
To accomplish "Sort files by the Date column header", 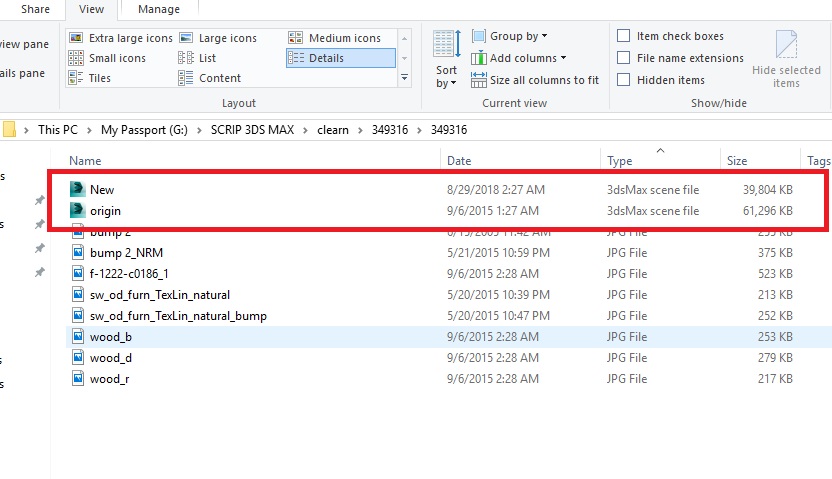I will coord(459,160).
